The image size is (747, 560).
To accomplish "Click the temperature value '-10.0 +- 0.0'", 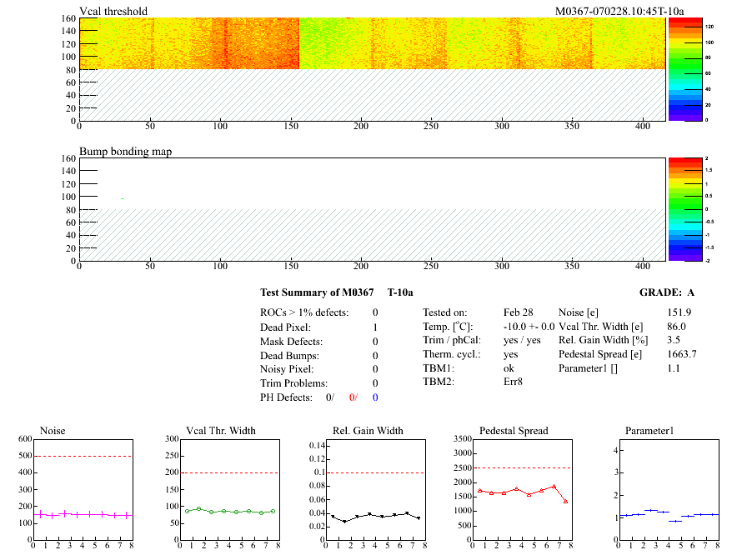I will 529,327.
